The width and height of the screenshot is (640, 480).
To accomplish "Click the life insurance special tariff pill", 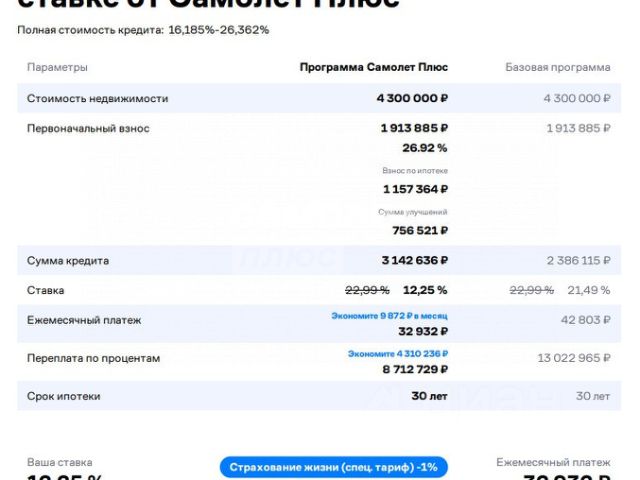I will tap(333, 467).
